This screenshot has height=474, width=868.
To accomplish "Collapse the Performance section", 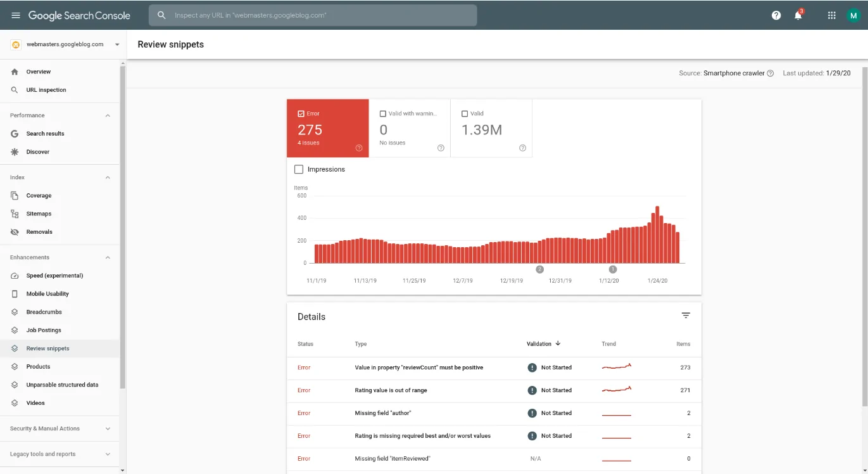I will (108, 115).
